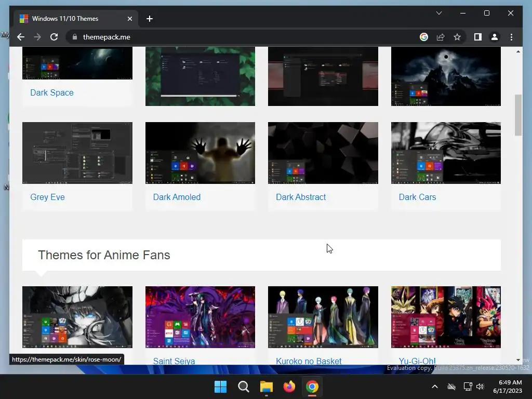Click the green leaves theme thumbnail
Image resolution: width=532 pixels, height=399 pixels.
pyautogui.click(x=200, y=76)
